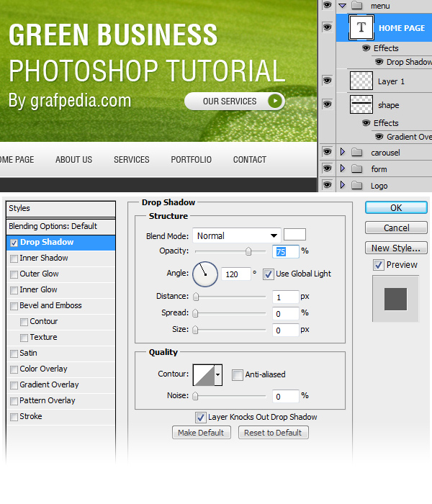The height and width of the screenshot is (504, 432).
Task: Enable the Outer Glow checkbox
Action: [x=14, y=274]
